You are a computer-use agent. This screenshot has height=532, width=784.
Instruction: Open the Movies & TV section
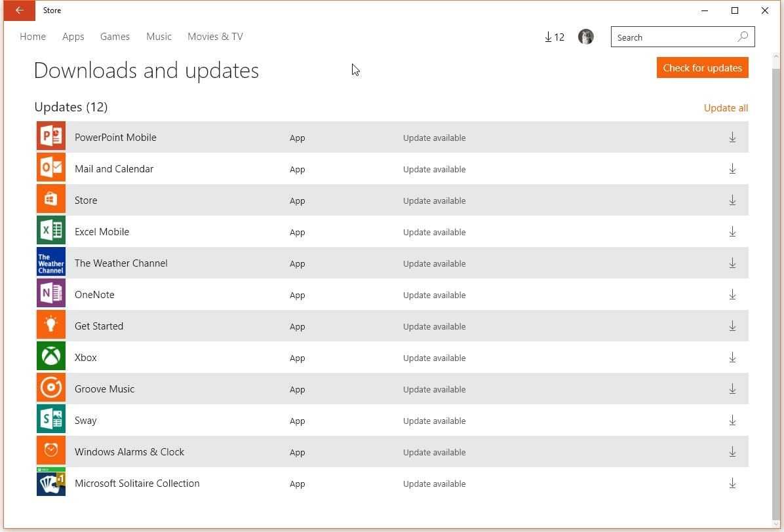click(215, 37)
